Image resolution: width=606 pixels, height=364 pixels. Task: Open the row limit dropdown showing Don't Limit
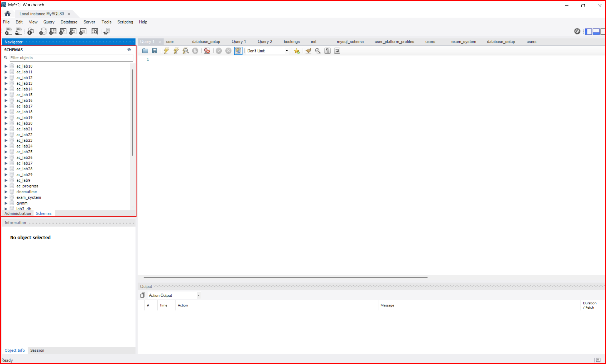tap(286, 51)
